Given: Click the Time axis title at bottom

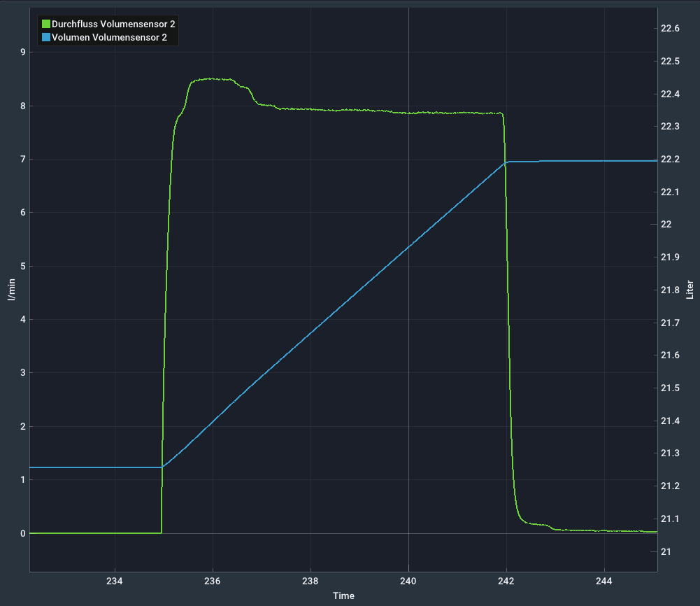Looking at the screenshot, I should point(343,596).
